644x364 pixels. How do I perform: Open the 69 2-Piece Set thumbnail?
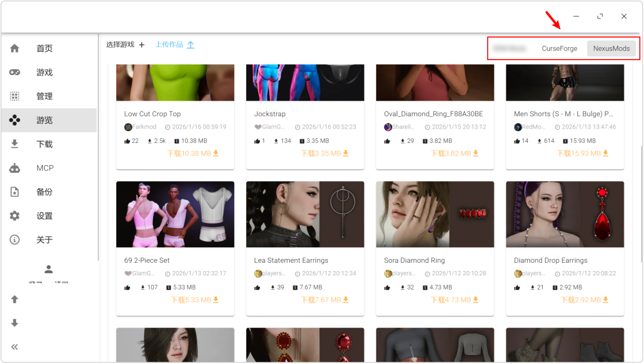click(175, 214)
